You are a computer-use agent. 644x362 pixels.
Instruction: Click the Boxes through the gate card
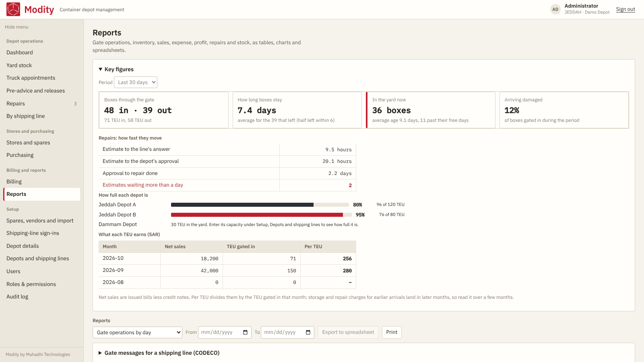164,110
